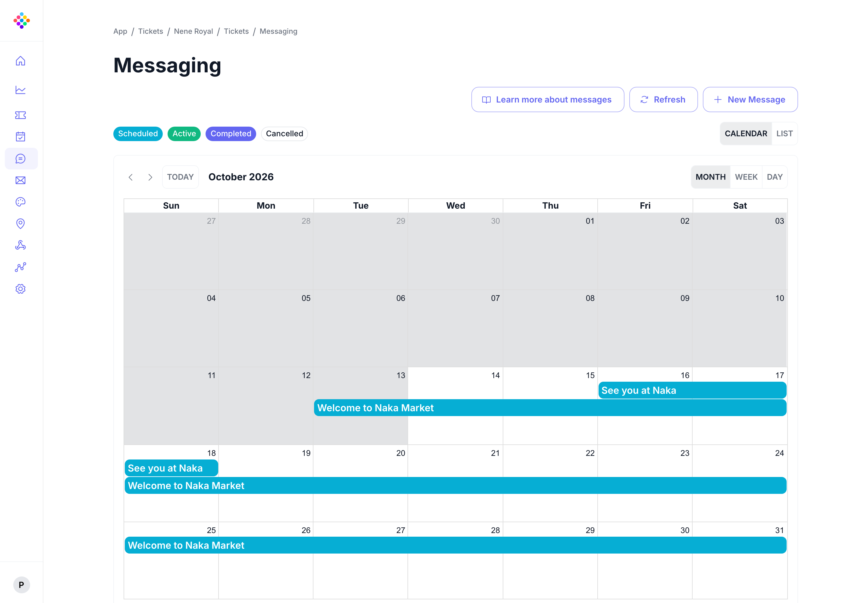Open the location pin icon in the sidebar
The height and width of the screenshot is (603, 868).
tap(20, 224)
